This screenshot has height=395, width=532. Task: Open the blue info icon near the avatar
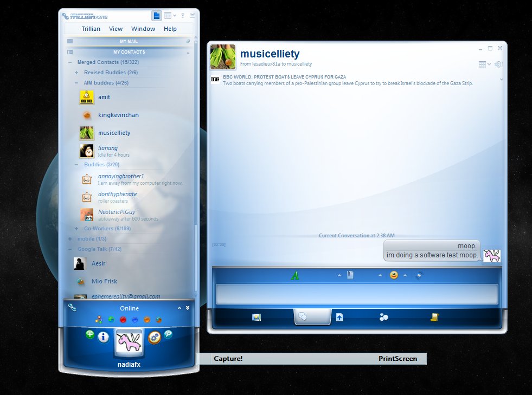tap(103, 338)
